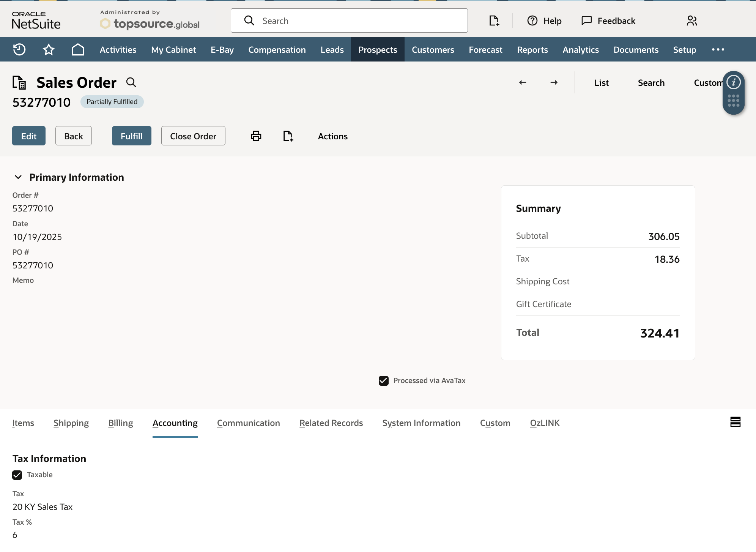The width and height of the screenshot is (756, 552).
Task: Go to previous record with left arrow
Action: tap(523, 82)
